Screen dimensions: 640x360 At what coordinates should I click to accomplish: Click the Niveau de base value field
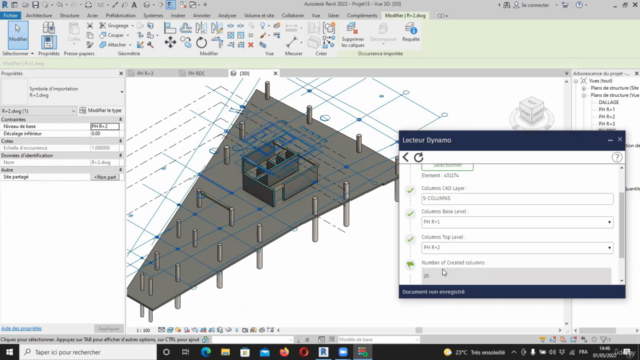105,127
